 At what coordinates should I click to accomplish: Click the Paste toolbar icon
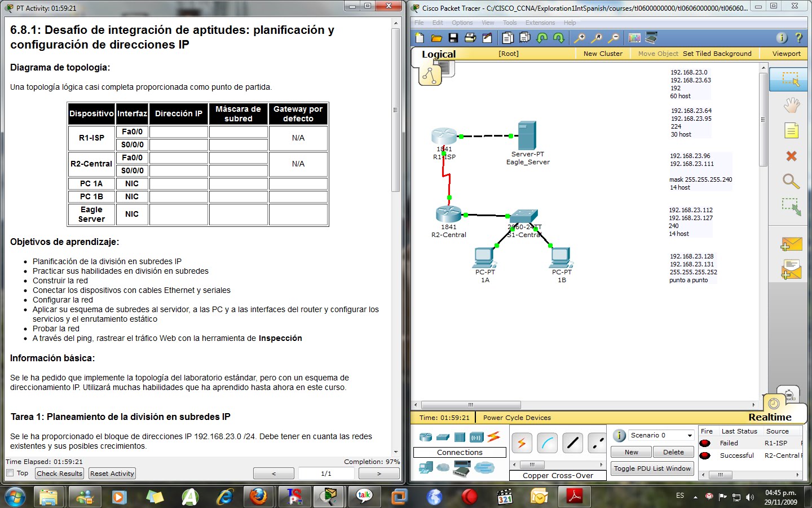525,38
